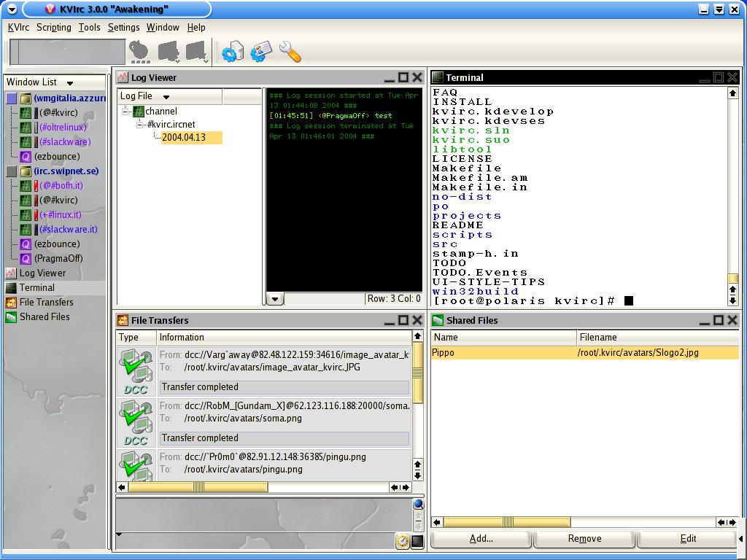Open the identity card options icon
This screenshot has width=747, height=560.
point(261,52)
